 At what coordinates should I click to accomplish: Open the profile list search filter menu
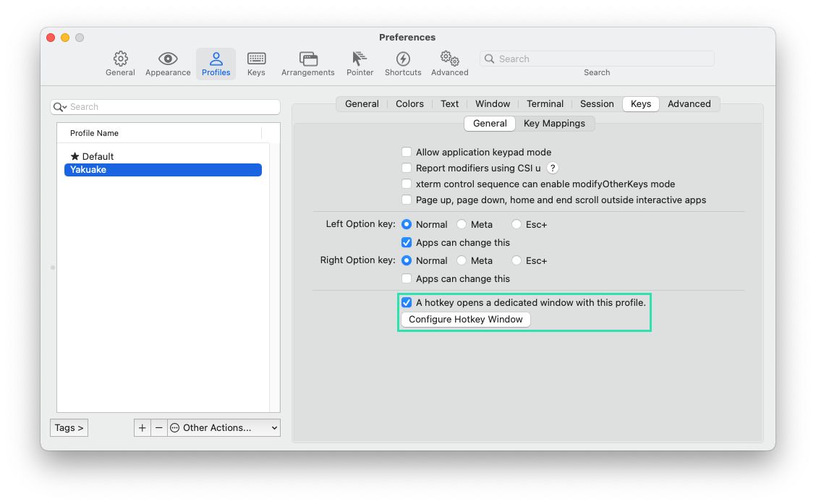tap(59, 106)
